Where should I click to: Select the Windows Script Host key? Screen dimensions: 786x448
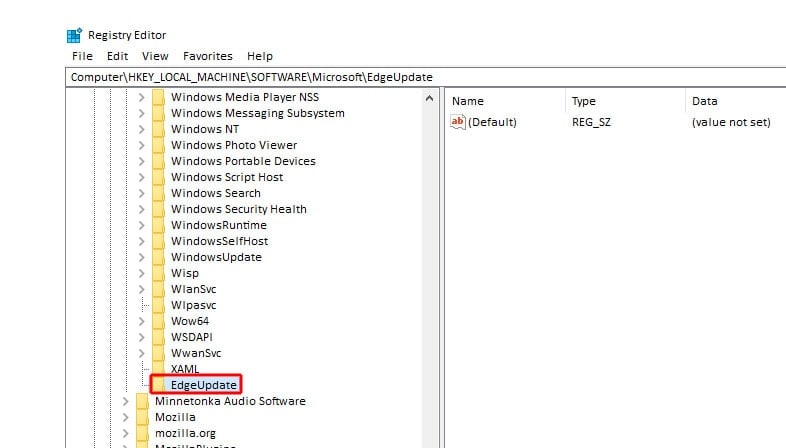click(227, 177)
